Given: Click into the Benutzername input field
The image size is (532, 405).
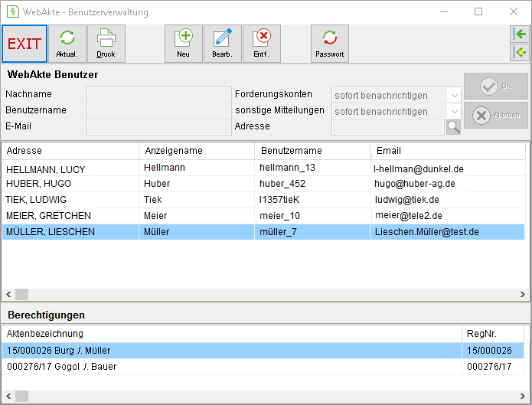Looking at the screenshot, I should click(159, 111).
